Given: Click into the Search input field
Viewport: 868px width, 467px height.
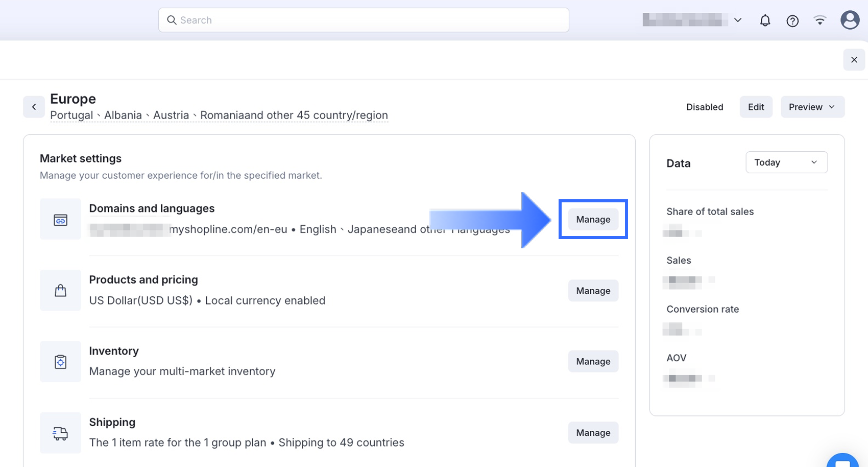Looking at the screenshot, I should (364, 20).
